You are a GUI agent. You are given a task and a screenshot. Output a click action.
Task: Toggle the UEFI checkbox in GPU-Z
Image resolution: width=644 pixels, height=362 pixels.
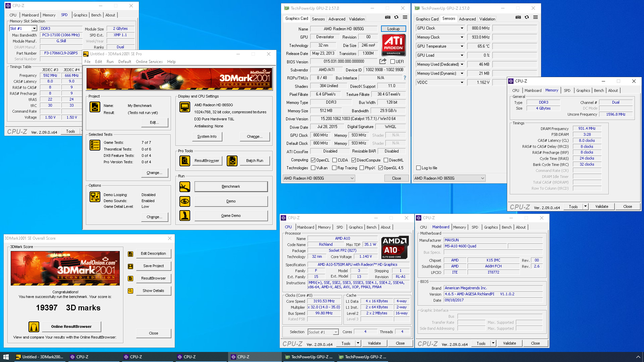point(392,62)
